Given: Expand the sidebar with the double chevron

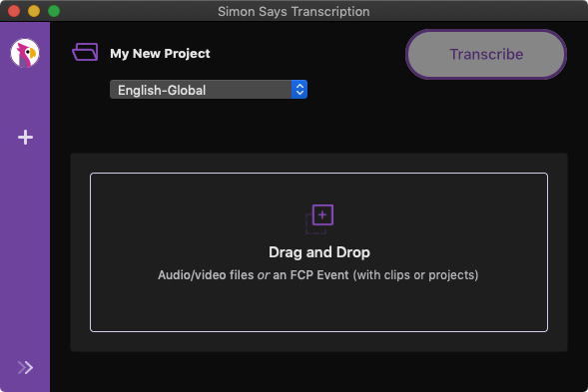Looking at the screenshot, I should (25, 368).
